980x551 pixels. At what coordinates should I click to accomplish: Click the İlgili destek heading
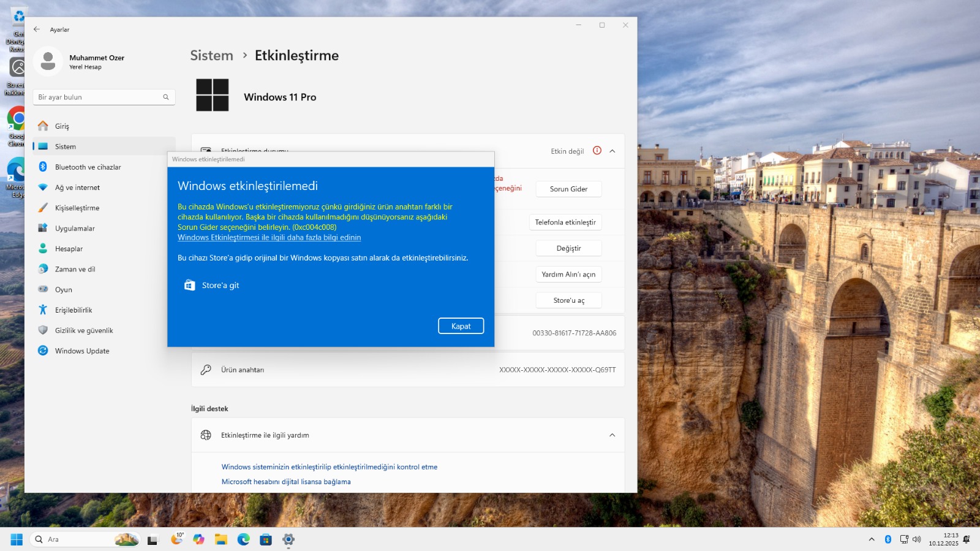coord(209,409)
